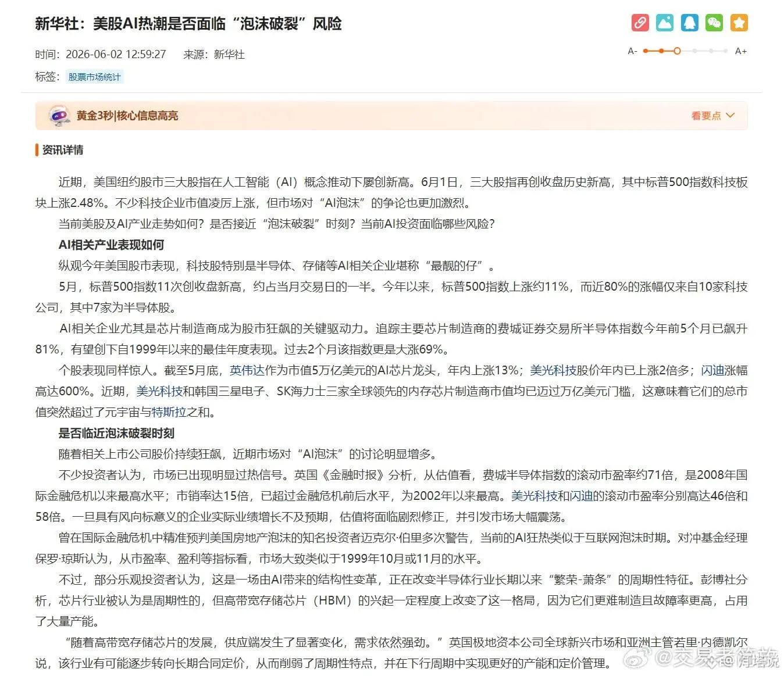
Task: Click the article headline 新华社：美股AI热潮
Action: pos(188,24)
